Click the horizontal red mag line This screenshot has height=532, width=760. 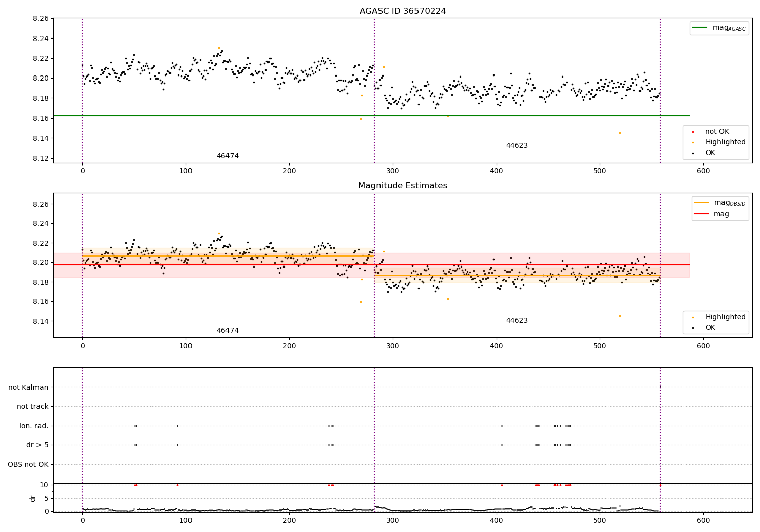click(371, 265)
